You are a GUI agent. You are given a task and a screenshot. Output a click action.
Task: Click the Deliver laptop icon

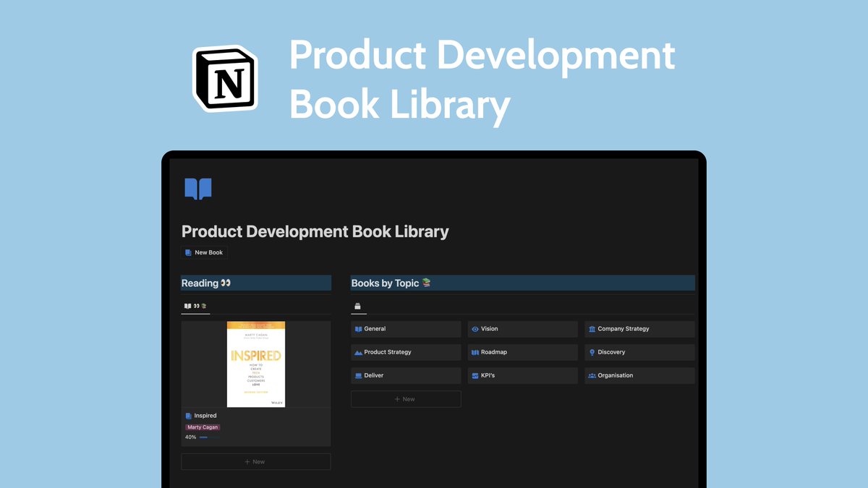pos(358,375)
